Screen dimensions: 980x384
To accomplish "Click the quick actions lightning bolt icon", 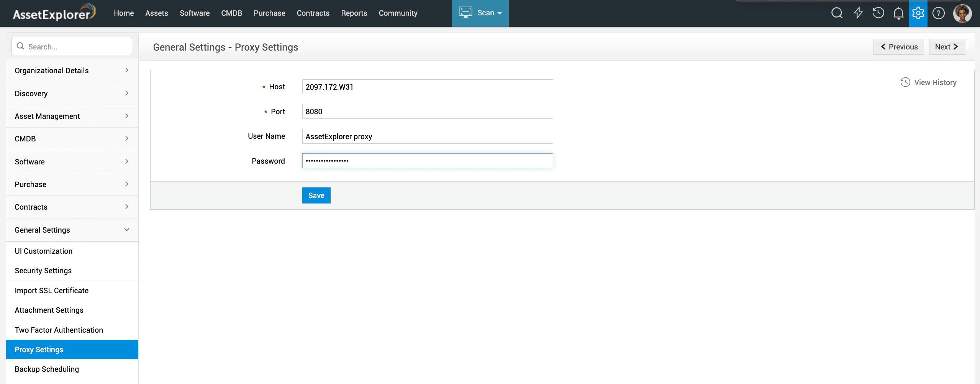I will point(858,13).
